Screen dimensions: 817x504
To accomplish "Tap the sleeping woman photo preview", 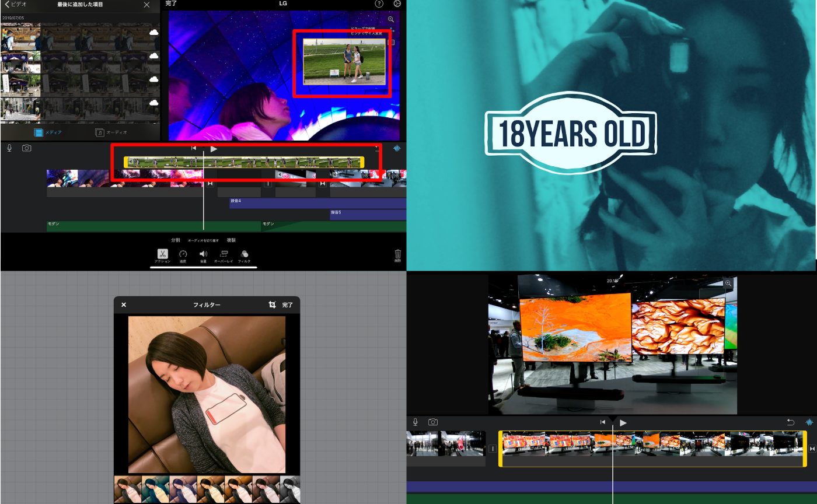I will coord(207,394).
